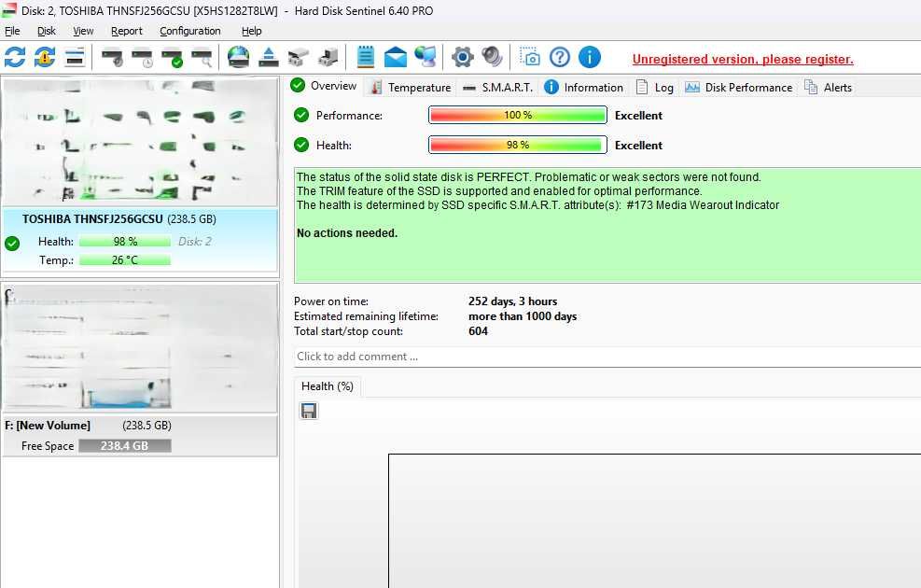Click the blue envelope email icon

point(396,57)
